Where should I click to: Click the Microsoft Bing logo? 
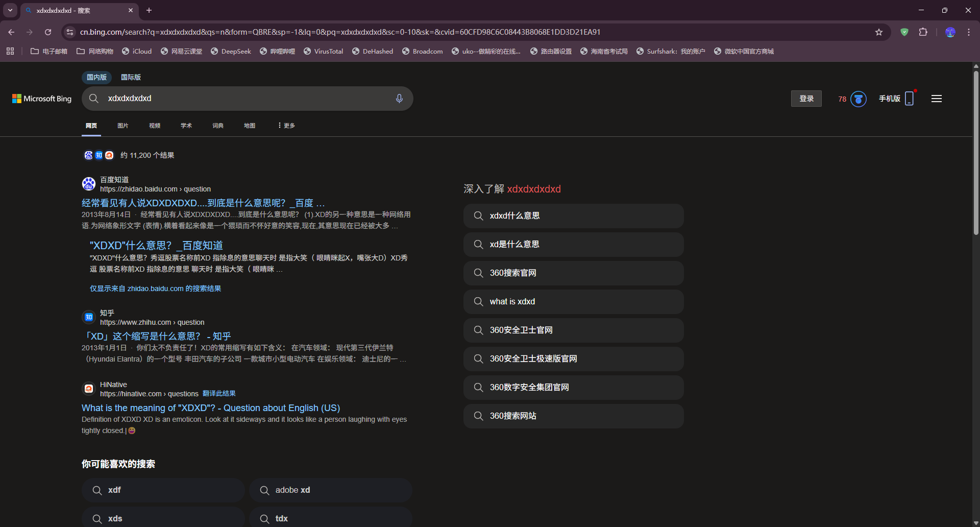(x=41, y=99)
